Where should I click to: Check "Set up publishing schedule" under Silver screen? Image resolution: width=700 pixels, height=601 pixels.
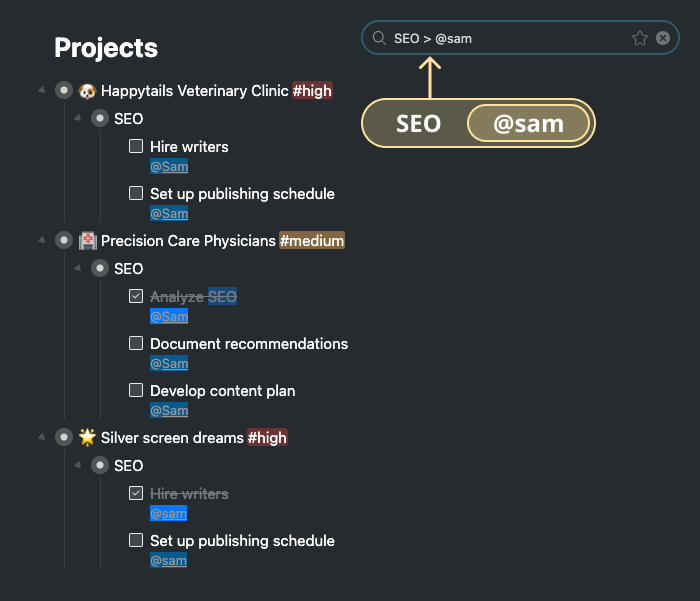click(136, 540)
